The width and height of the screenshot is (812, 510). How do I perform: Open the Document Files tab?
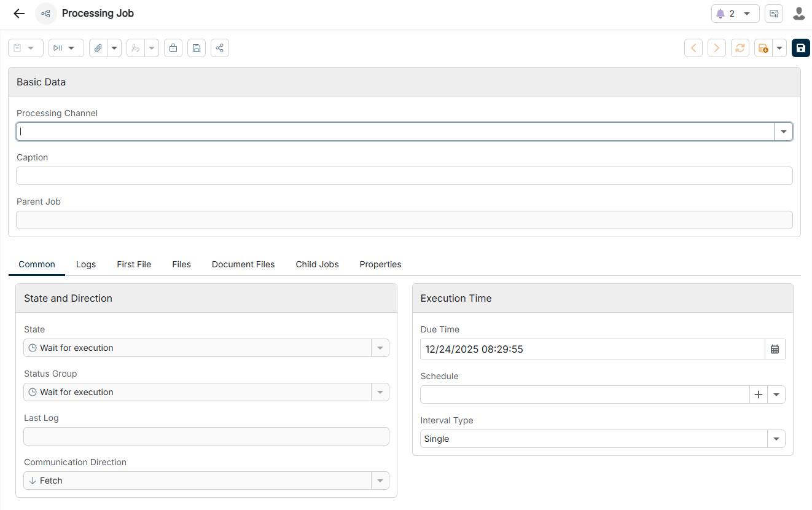(x=243, y=264)
